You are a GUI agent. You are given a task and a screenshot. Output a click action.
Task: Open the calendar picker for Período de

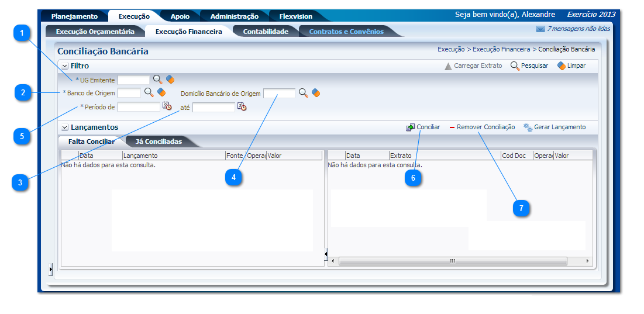pos(167,106)
